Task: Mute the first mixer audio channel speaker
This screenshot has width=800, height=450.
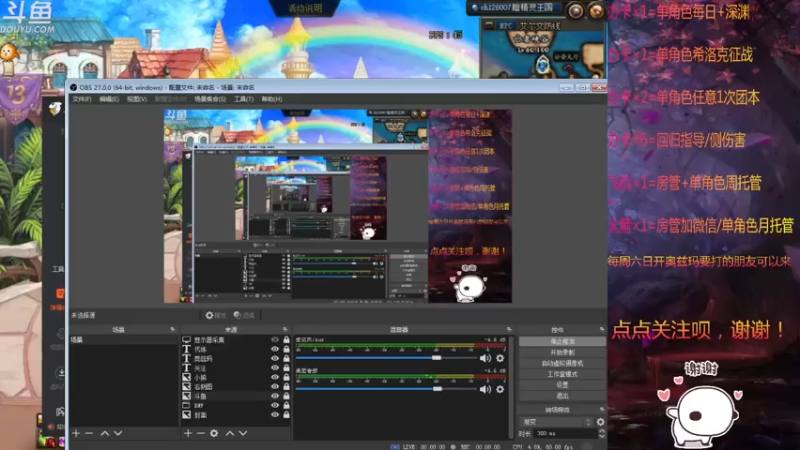Action: pos(485,358)
